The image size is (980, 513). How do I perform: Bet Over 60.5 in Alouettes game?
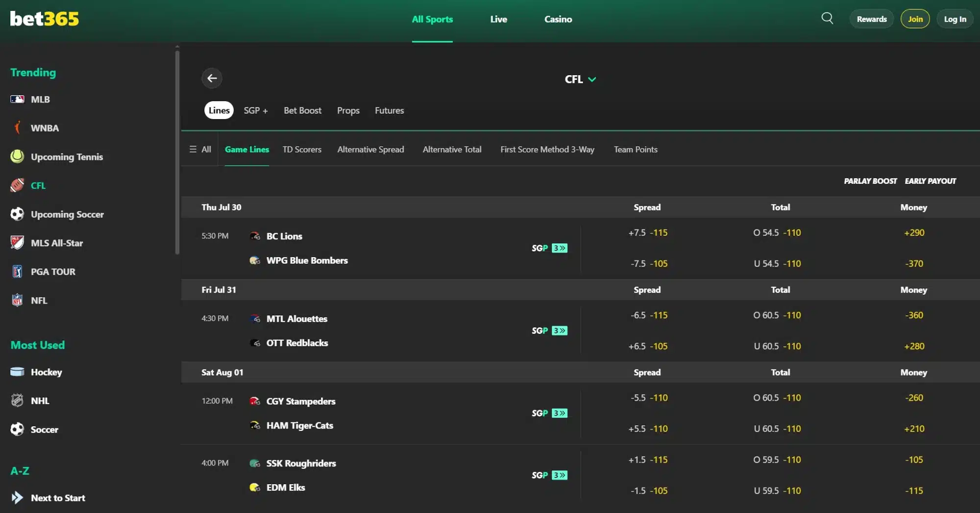tap(777, 315)
